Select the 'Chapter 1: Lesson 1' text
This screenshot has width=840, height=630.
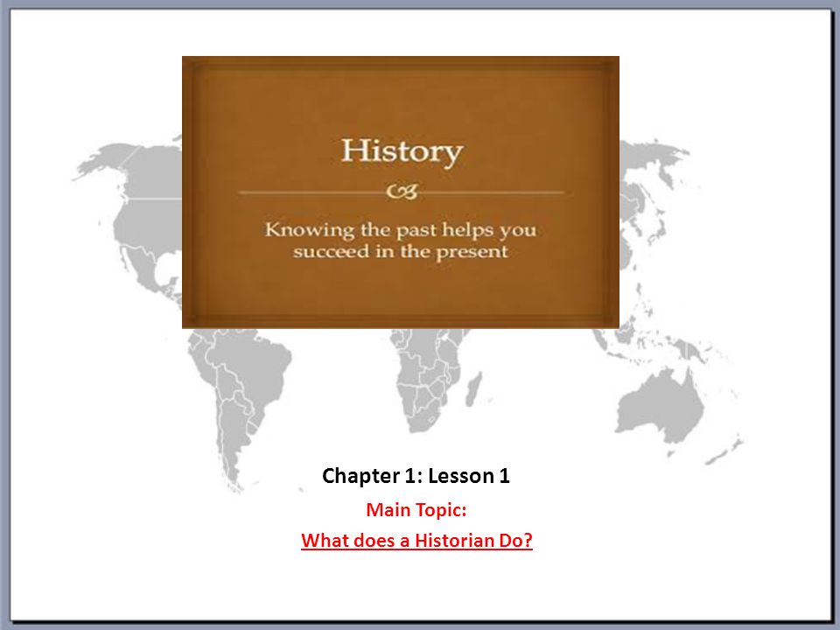(416, 476)
